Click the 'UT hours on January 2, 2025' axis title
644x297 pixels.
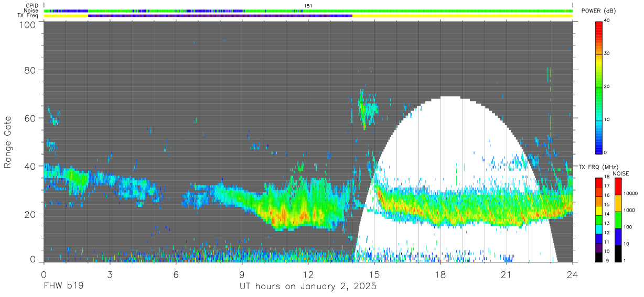coord(308,287)
